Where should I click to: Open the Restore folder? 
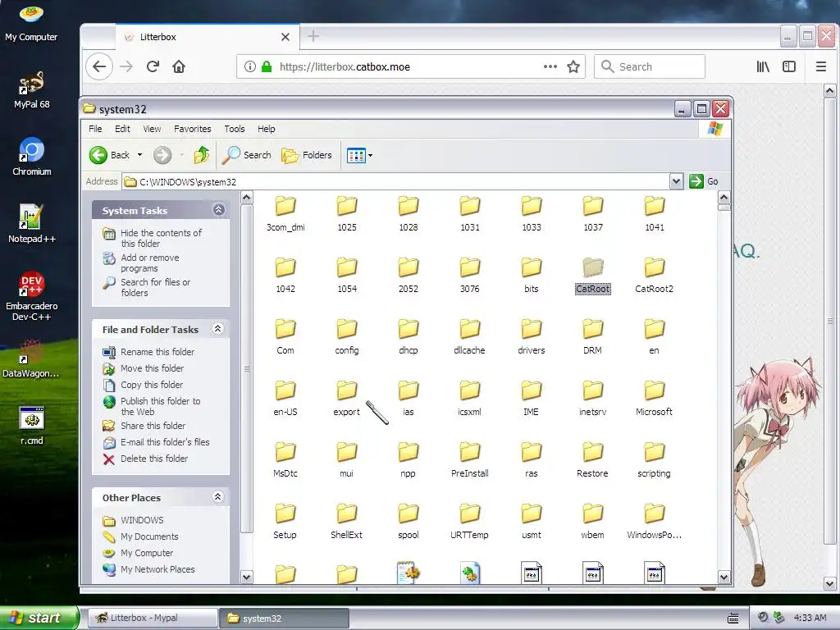(x=592, y=459)
